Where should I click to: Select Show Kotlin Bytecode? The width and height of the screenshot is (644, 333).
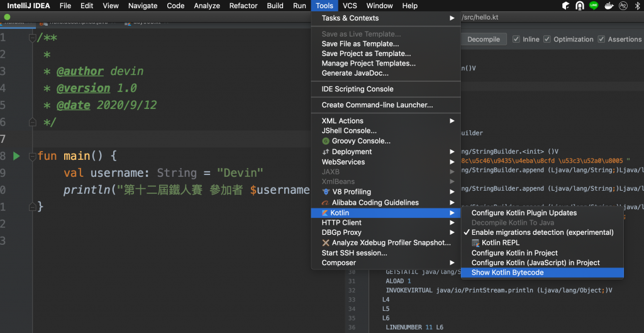coord(542,273)
